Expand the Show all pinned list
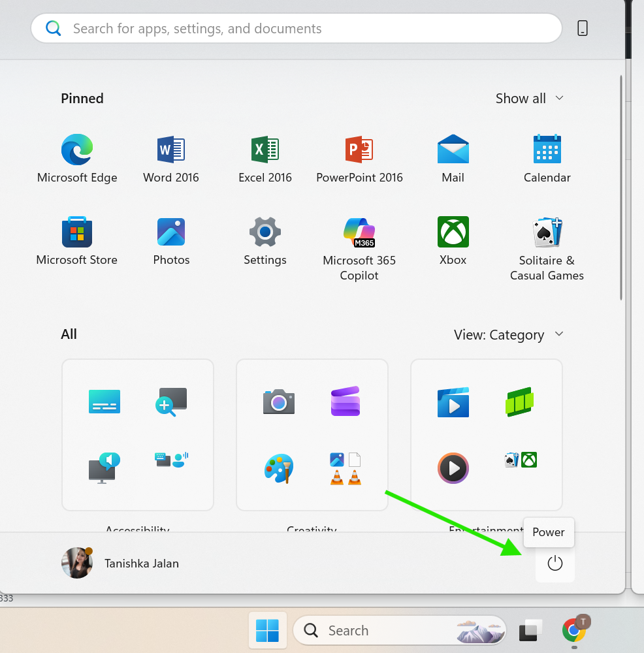This screenshot has height=653, width=644. 530,99
